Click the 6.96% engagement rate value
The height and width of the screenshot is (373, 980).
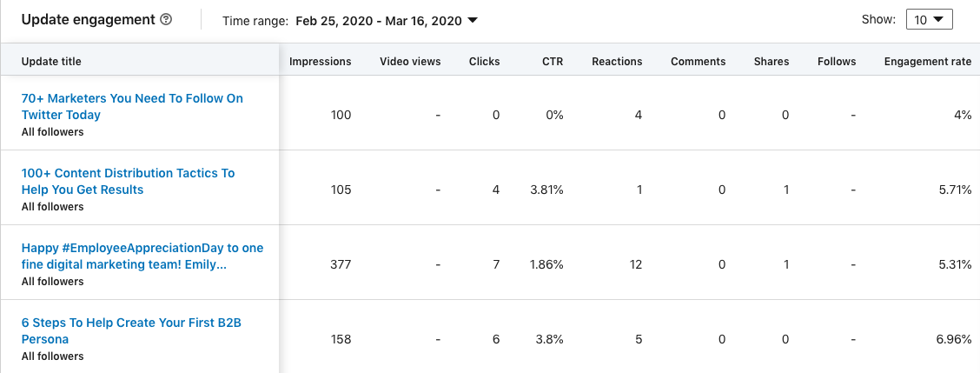coord(953,339)
